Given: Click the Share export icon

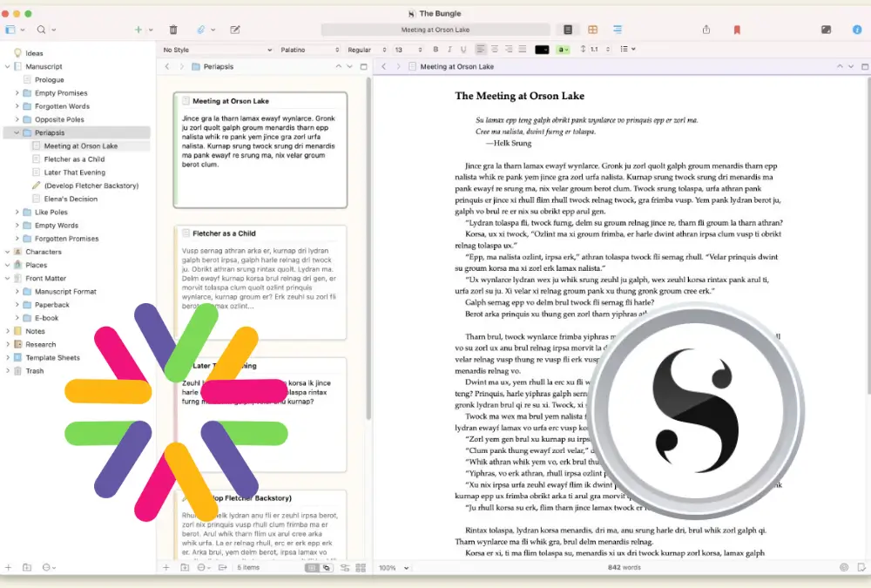Looking at the screenshot, I should (706, 30).
